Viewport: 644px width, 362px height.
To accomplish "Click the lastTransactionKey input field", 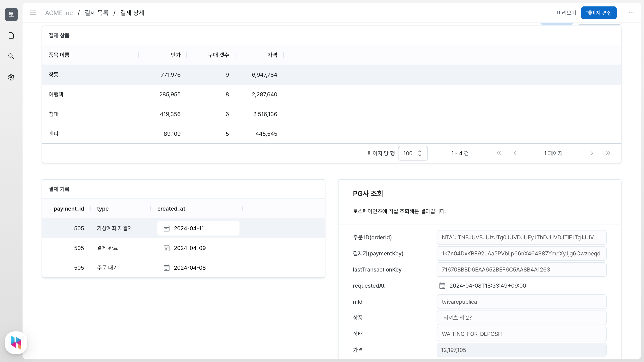I will (x=521, y=269).
